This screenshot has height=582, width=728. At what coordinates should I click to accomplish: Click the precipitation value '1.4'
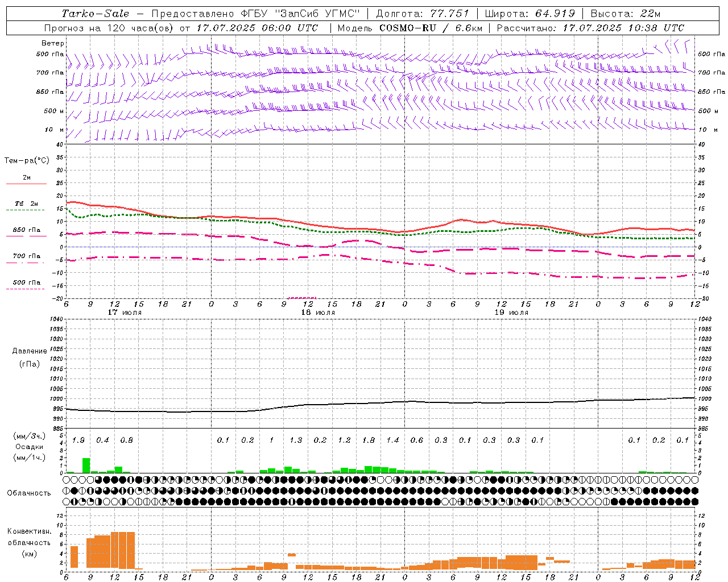(392, 440)
